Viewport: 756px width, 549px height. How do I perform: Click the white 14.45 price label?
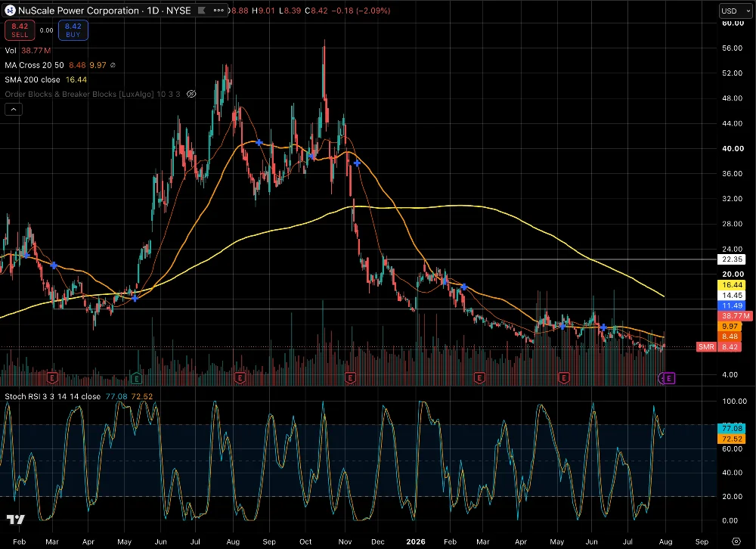(x=731, y=295)
